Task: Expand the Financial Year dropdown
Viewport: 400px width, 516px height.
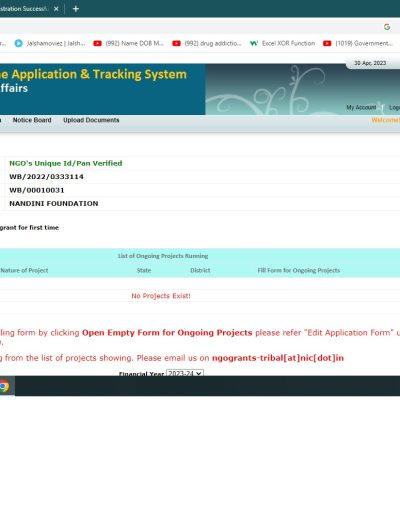Action: click(x=185, y=373)
